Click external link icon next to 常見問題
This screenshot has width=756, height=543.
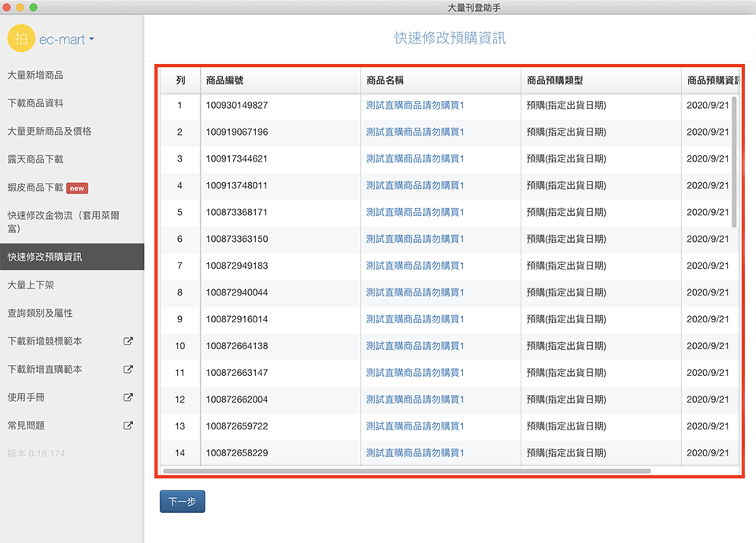128,426
